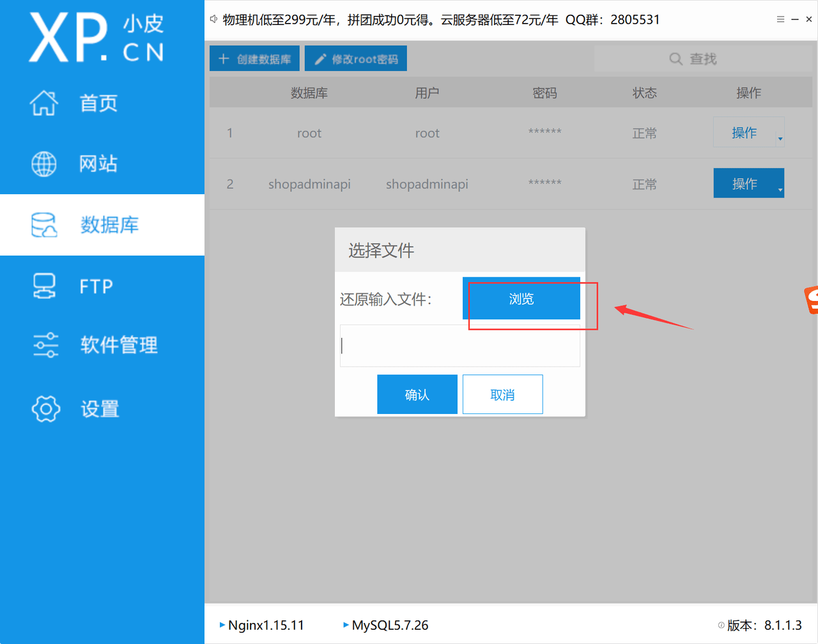Click 浏览 browse button in dialog

point(521,298)
